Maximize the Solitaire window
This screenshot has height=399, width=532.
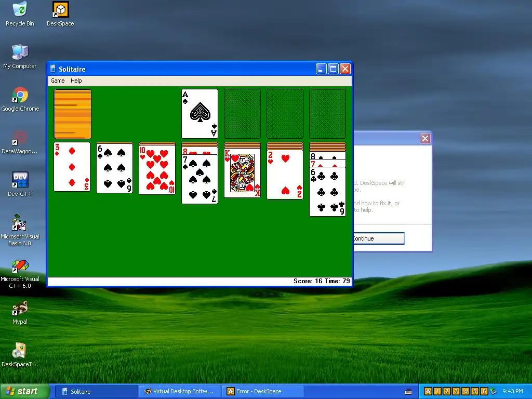pyautogui.click(x=333, y=69)
